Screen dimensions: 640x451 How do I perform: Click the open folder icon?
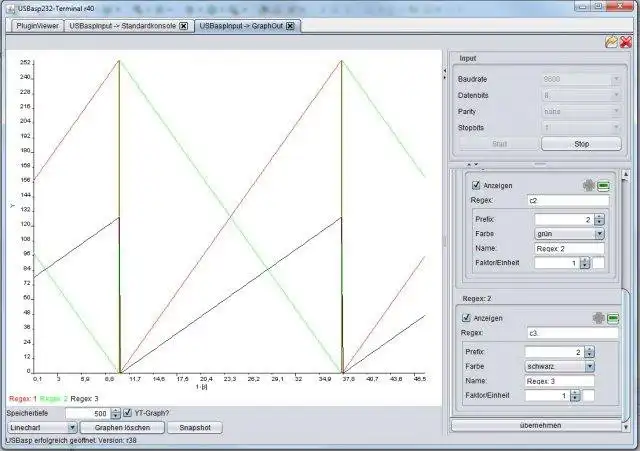point(611,42)
